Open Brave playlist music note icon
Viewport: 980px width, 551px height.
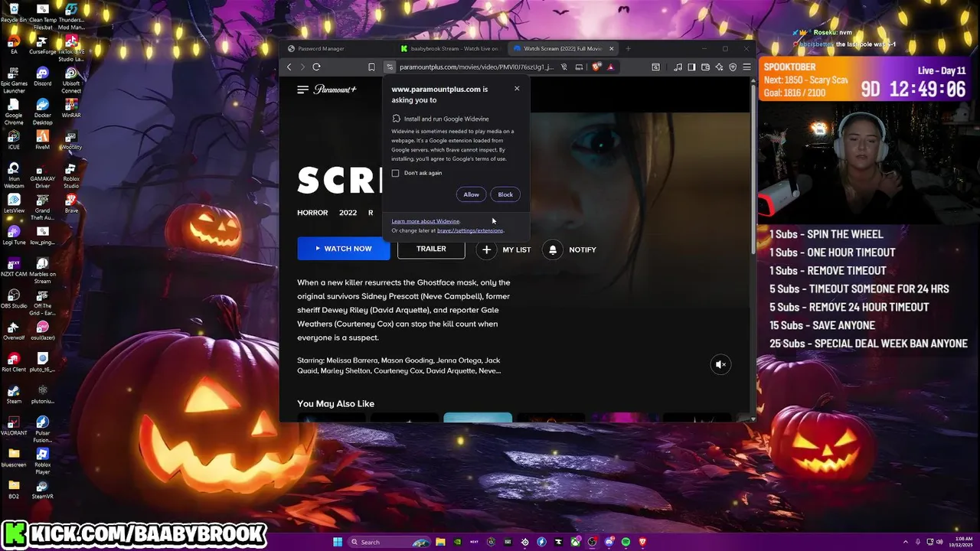678,67
